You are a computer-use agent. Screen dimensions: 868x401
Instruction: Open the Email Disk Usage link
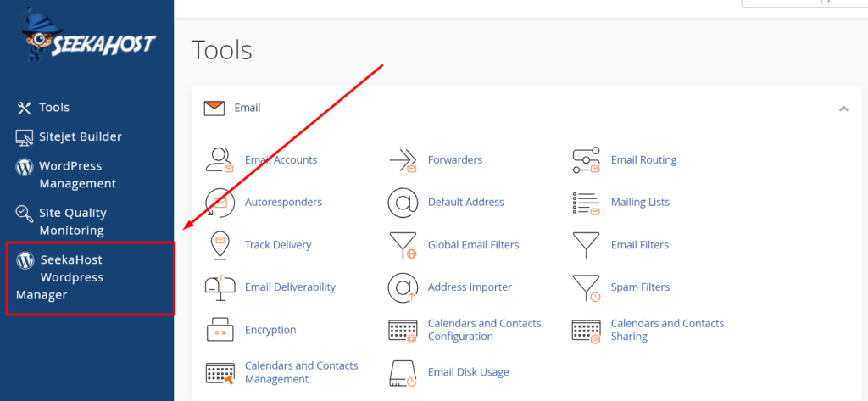coord(468,372)
